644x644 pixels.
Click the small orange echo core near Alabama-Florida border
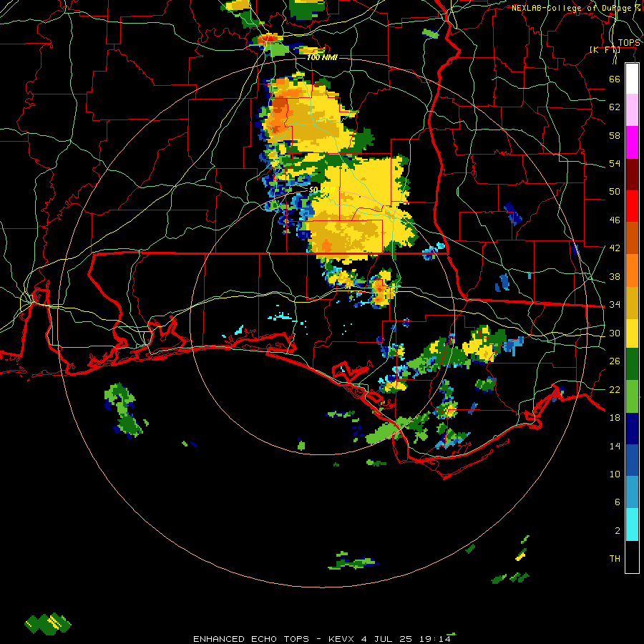(x=327, y=246)
